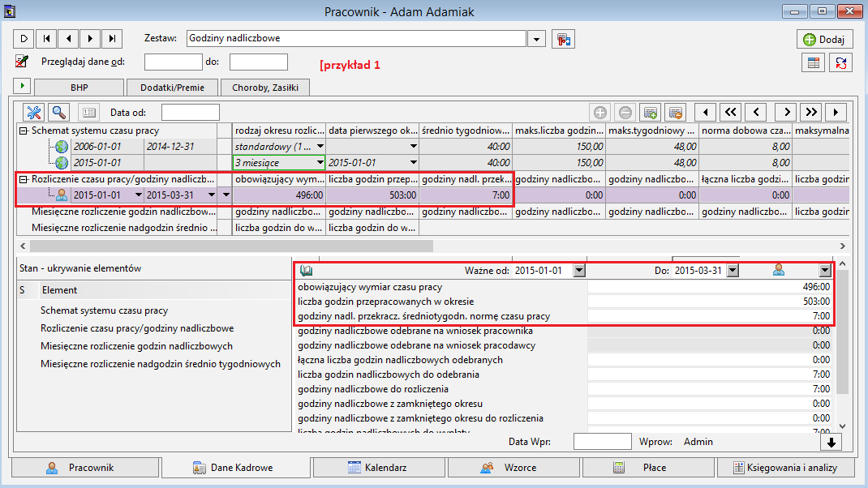The height and width of the screenshot is (488, 868).
Task: Click the green plus Dodaj button
Action: tap(824, 39)
